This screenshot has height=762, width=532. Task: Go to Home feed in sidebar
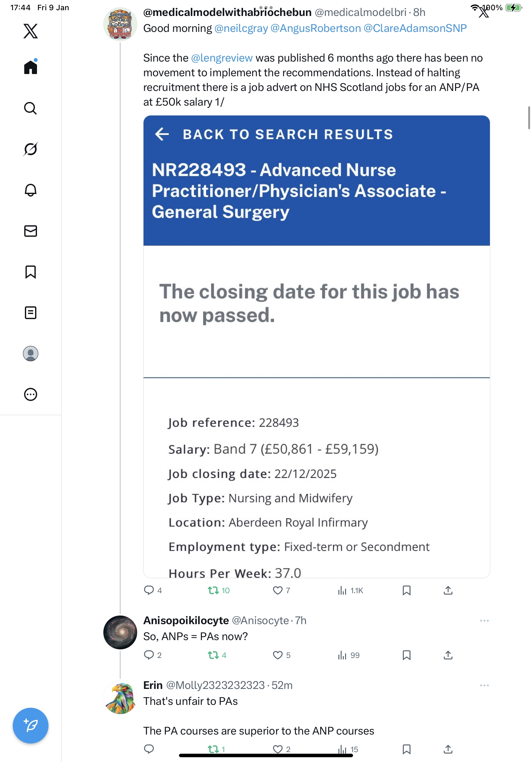31,67
